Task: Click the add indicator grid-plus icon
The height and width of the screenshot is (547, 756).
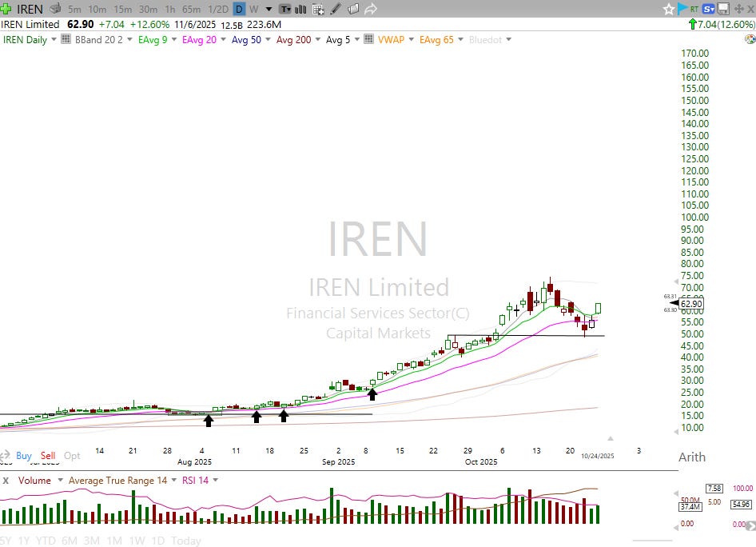Action: point(318,9)
